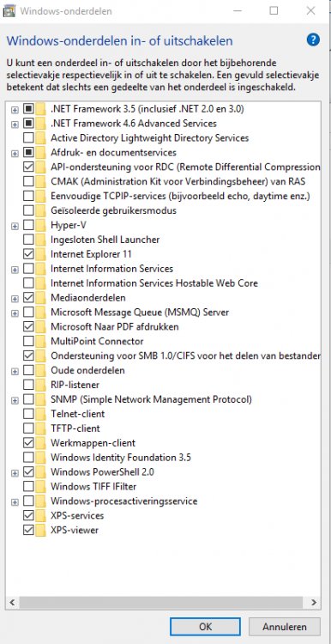The image size is (331, 644).
Task: Uncheck Internet Explorer 11
Action: click(x=28, y=254)
